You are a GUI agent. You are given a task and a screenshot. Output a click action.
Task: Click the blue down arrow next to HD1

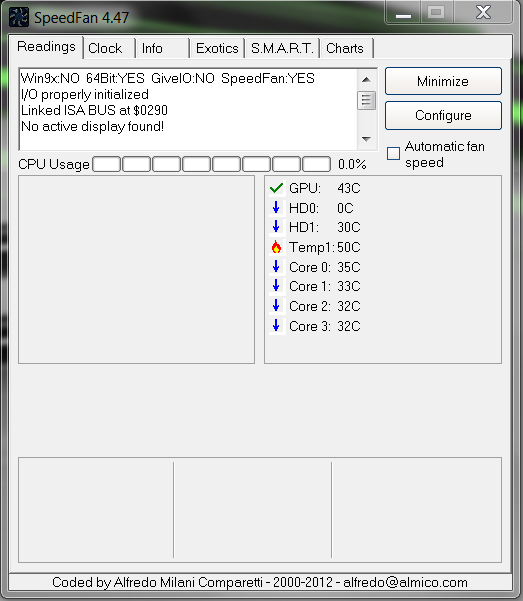[x=276, y=227]
